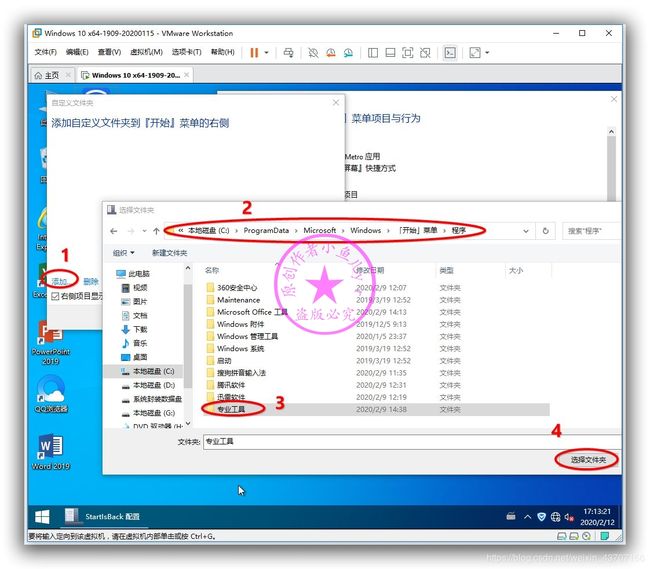Image resolution: width=650 pixels, height=569 pixels.
Task: Click the VMware pause button
Action: click(x=254, y=53)
